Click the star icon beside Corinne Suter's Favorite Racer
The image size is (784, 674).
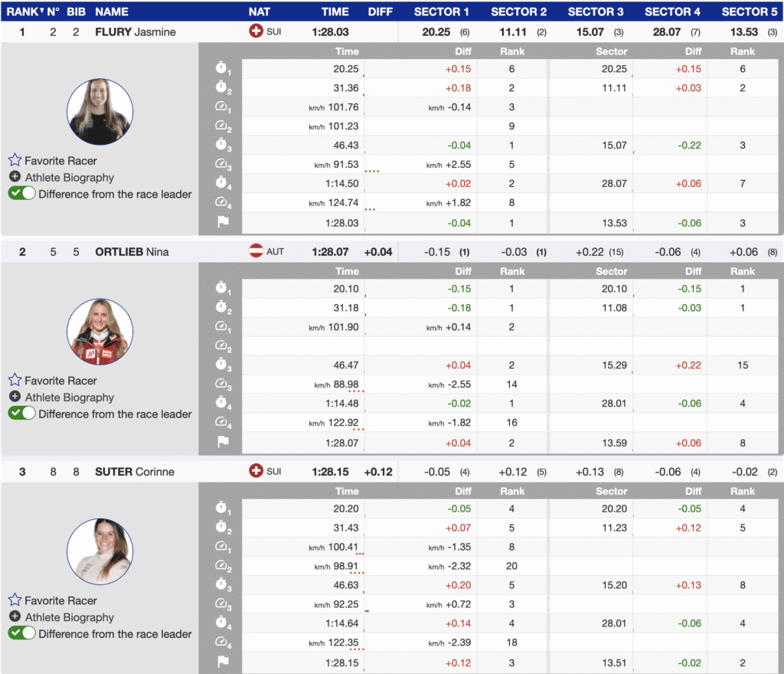tap(15, 600)
